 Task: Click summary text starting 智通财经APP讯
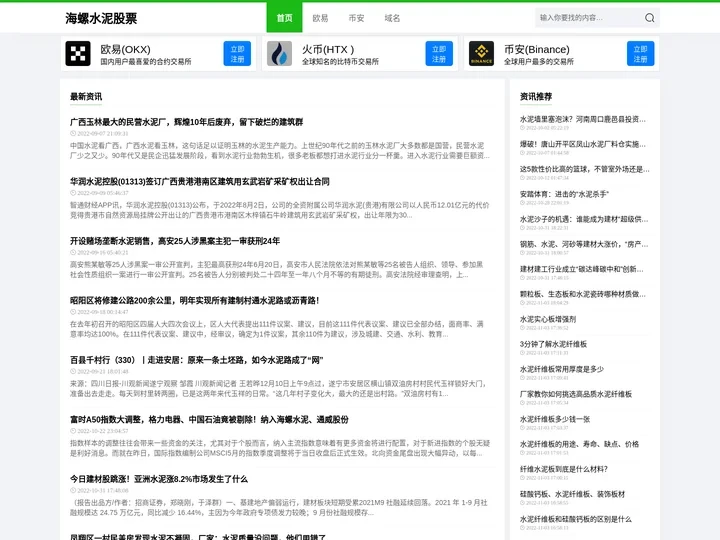(279, 210)
